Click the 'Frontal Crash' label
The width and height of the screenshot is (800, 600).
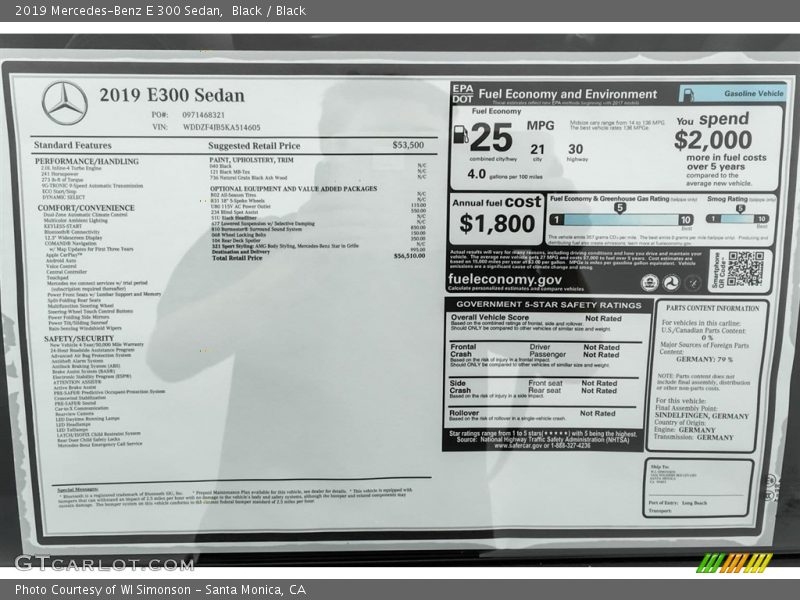coord(463,351)
